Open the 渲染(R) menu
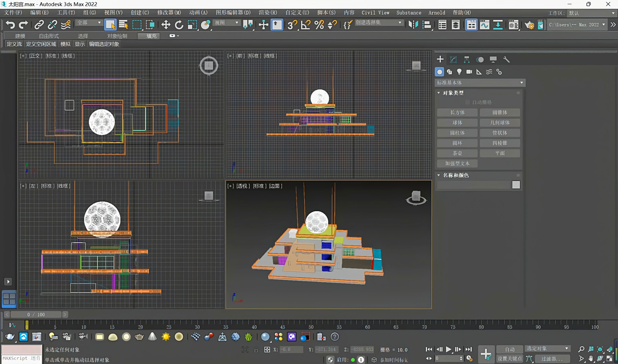Screen dimensions: 618x364 coord(268,12)
